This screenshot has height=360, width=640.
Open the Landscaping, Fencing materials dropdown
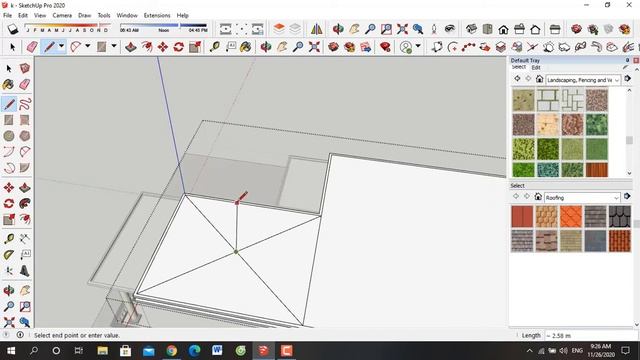(583, 80)
